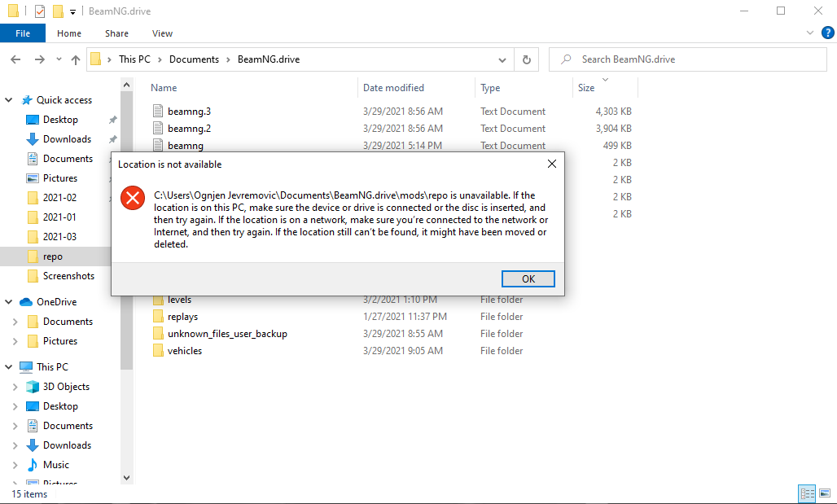Sort files by the Name column

point(164,88)
